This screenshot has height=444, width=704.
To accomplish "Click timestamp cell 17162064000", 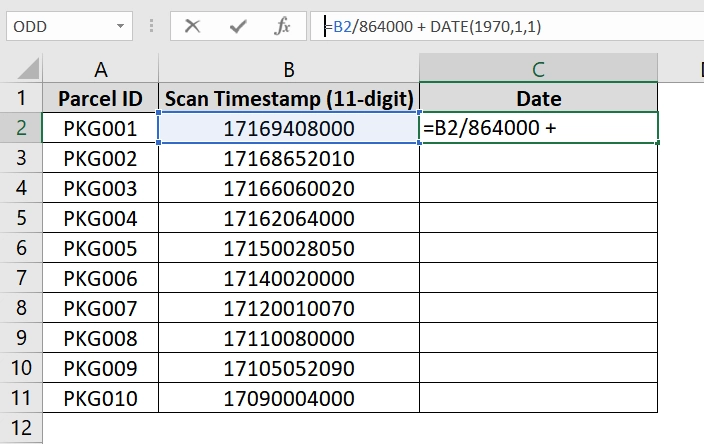I will click(x=289, y=218).
